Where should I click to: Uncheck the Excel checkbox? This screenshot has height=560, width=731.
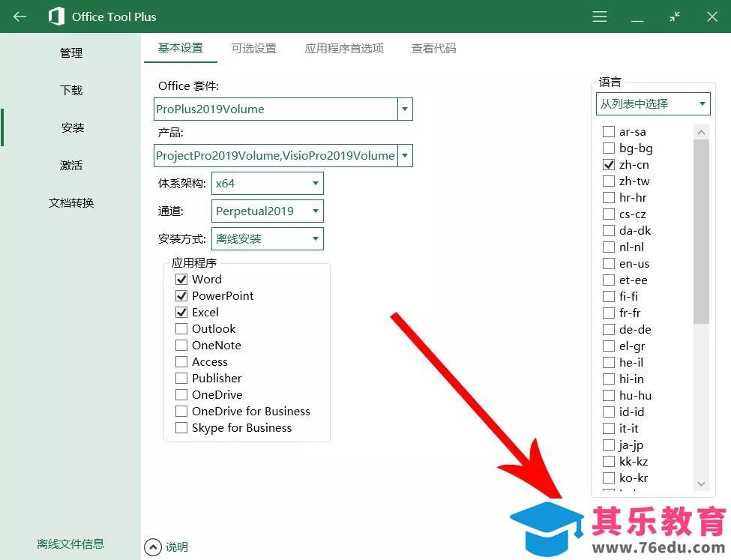pyautogui.click(x=181, y=313)
